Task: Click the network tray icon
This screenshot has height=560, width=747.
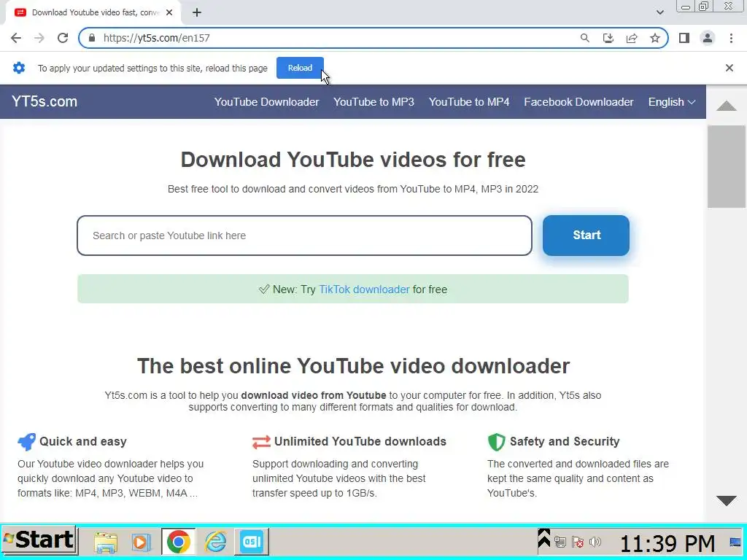Action: (560, 542)
